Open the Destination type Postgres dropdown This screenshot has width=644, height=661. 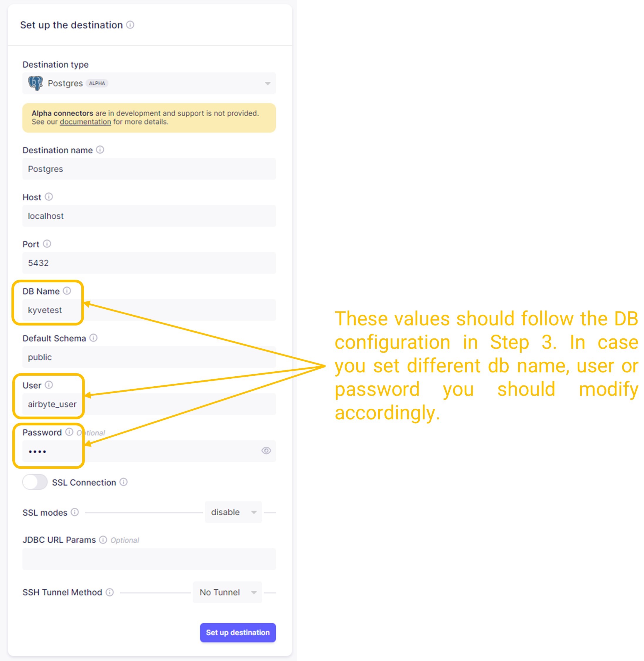click(x=149, y=83)
